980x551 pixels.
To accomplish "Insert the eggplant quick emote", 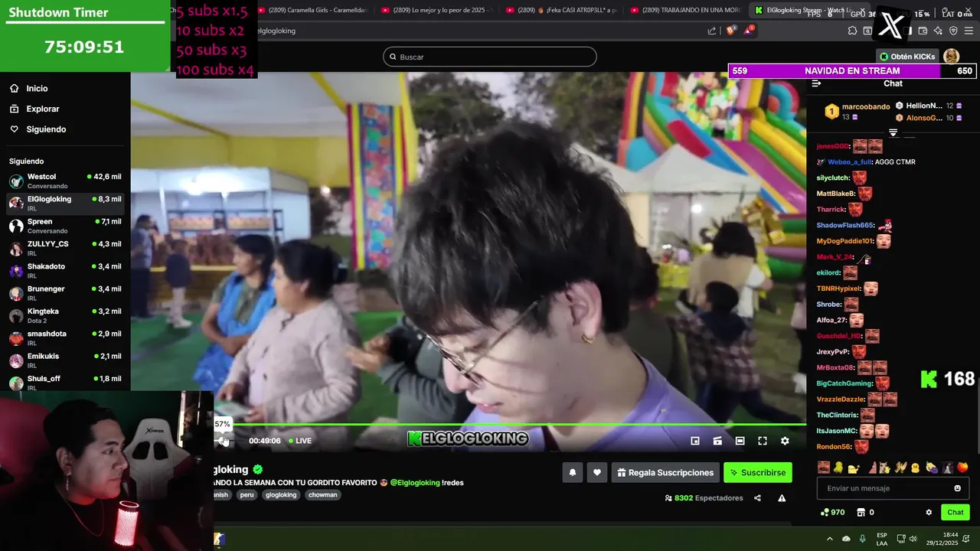I will coord(932,468).
